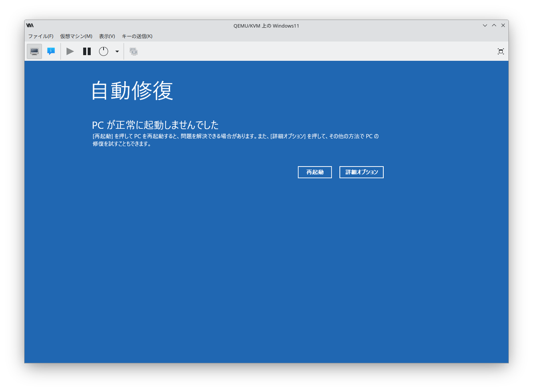Open the 仮想マシン(M) menu

(76, 36)
